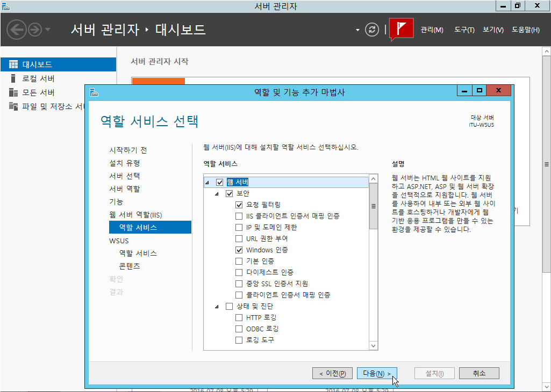Select the 대시보드 sidebar icon

pyautogui.click(x=13, y=64)
